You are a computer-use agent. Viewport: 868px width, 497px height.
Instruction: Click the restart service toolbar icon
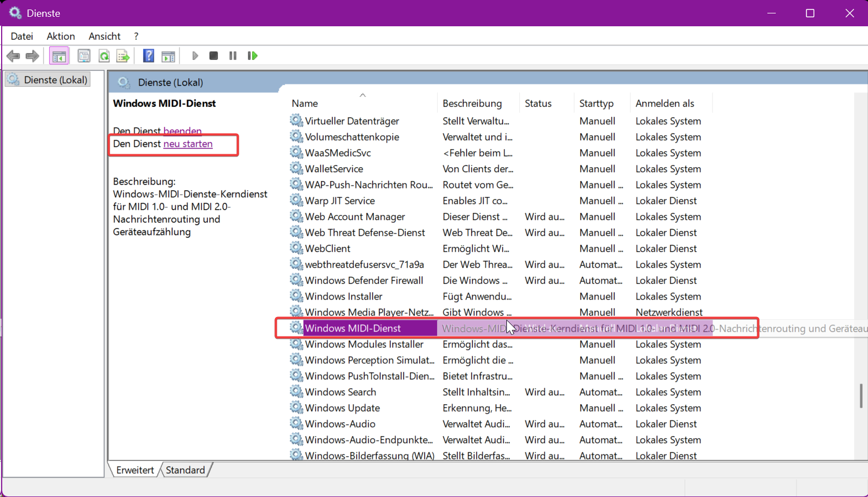point(253,56)
